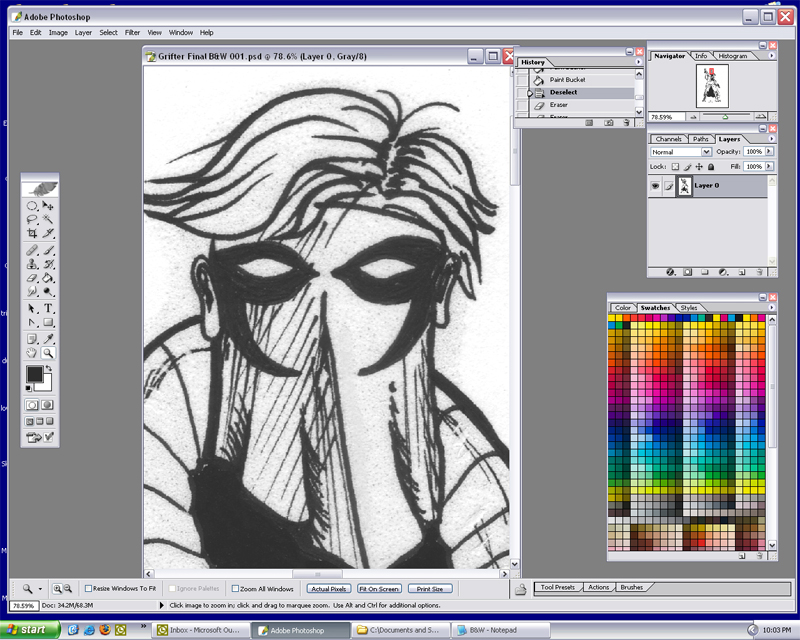Open the Image menu
This screenshot has height=640, width=800.
[58, 33]
